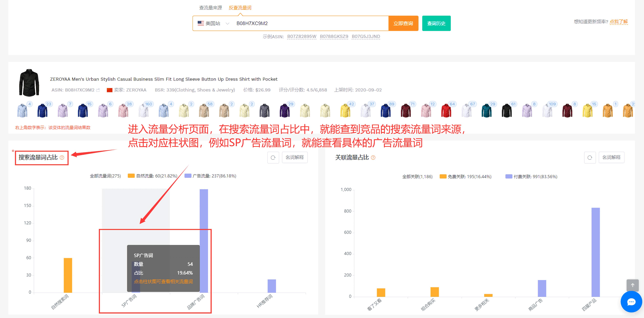Open the customer service chat bubble
Screen dimensions: 644x318
pos(631,302)
